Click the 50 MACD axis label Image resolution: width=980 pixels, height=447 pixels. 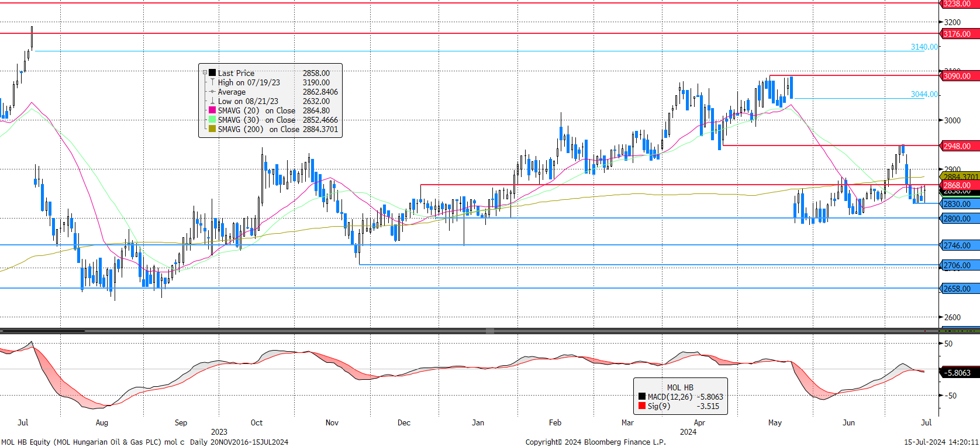(948, 344)
